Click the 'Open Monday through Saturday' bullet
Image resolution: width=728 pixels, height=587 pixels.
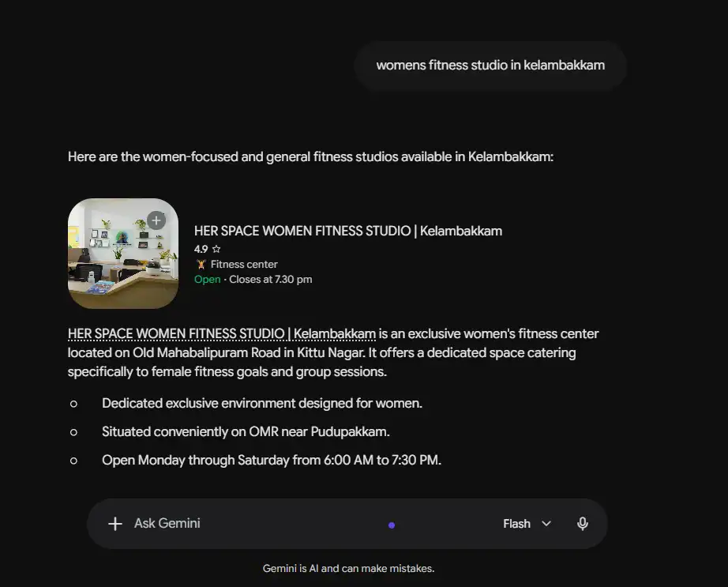pos(271,461)
